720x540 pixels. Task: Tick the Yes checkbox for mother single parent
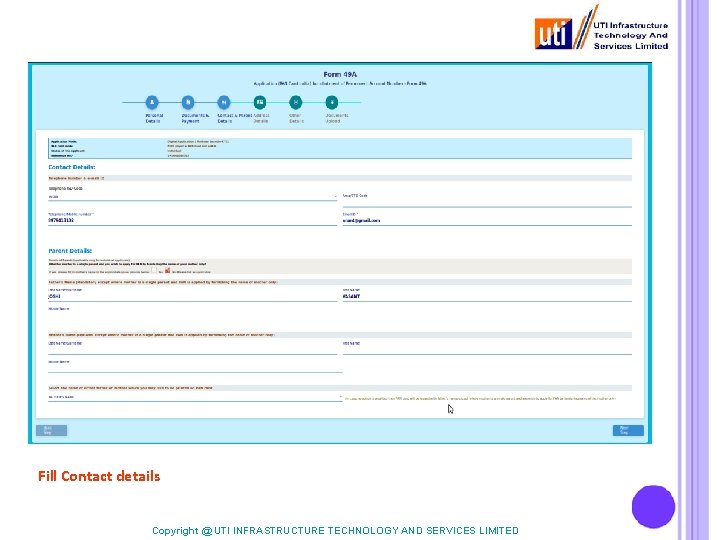tap(154, 271)
